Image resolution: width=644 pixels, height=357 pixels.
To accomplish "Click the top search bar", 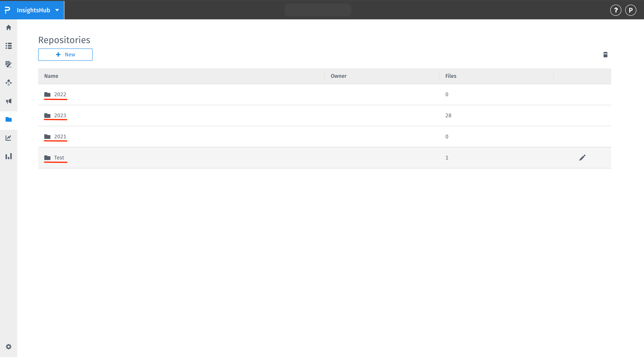I will [x=318, y=10].
